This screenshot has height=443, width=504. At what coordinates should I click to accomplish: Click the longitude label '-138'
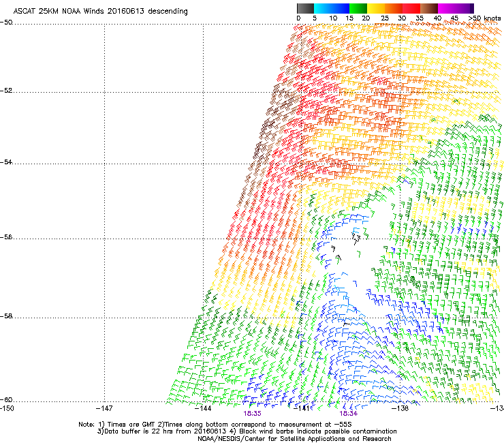pyautogui.click(x=400, y=408)
